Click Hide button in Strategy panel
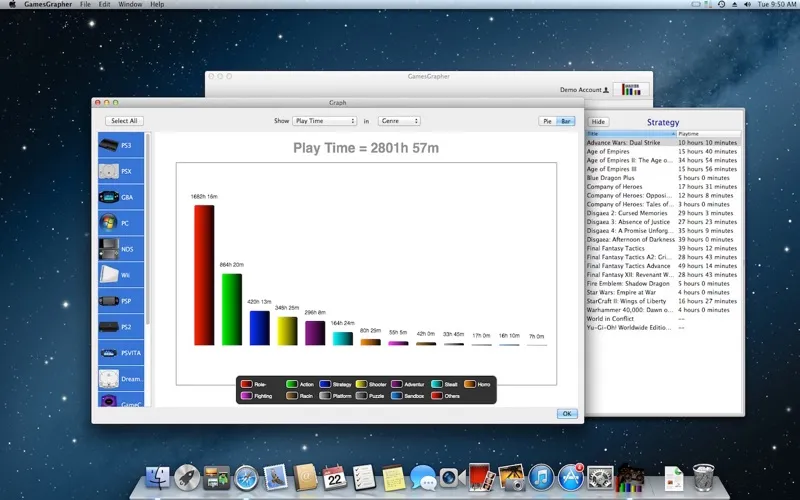Image resolution: width=800 pixels, height=500 pixels. coord(598,122)
